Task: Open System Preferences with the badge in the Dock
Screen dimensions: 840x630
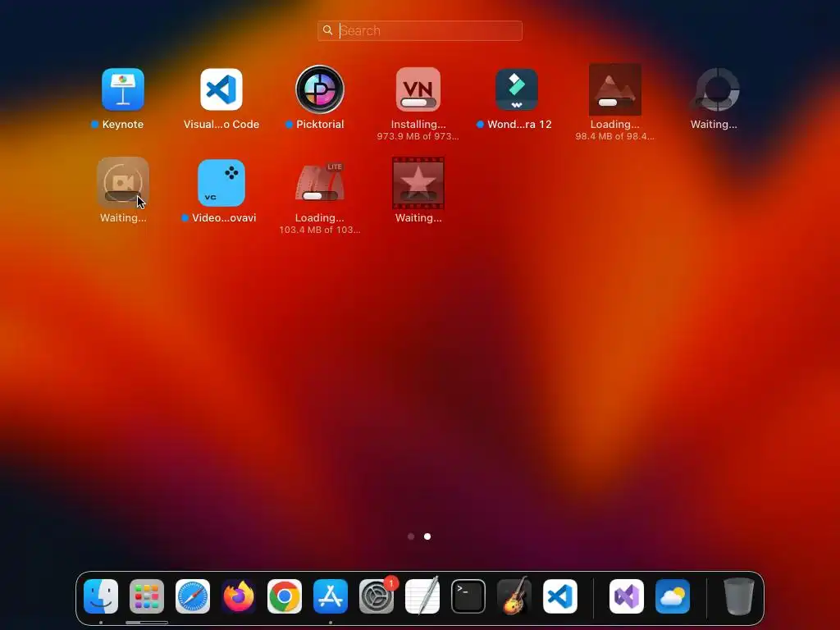Action: (377, 596)
